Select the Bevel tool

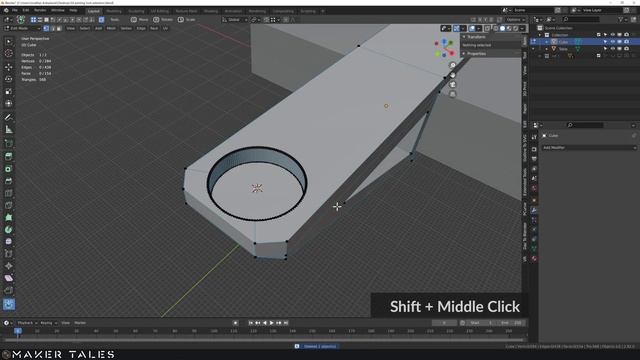[x=9, y=181]
